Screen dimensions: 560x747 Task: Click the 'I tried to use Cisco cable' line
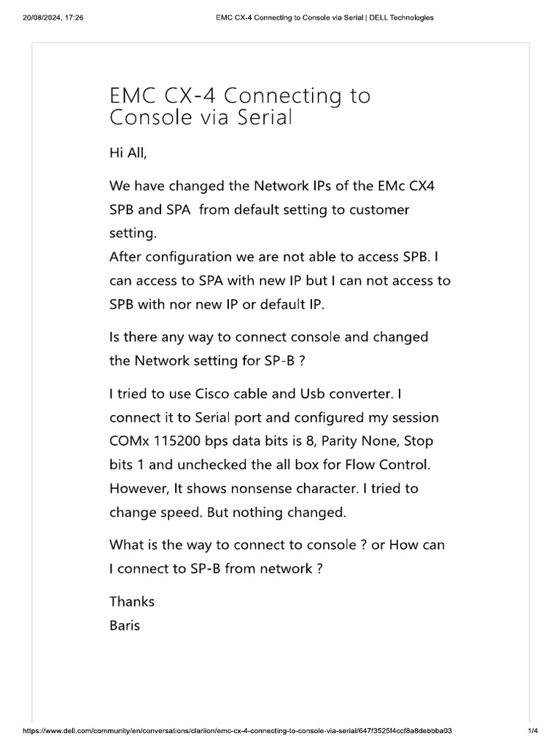(x=261, y=394)
